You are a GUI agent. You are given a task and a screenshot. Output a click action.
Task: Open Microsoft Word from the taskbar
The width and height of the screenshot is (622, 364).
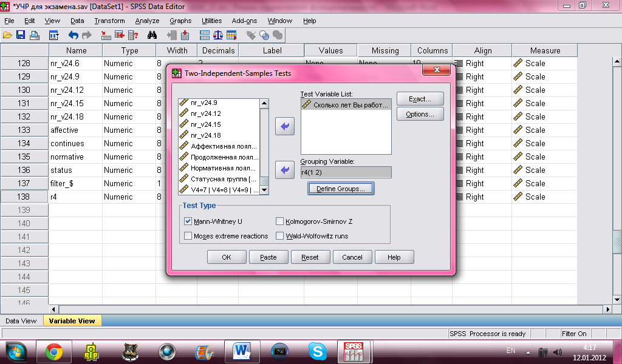pyautogui.click(x=242, y=351)
